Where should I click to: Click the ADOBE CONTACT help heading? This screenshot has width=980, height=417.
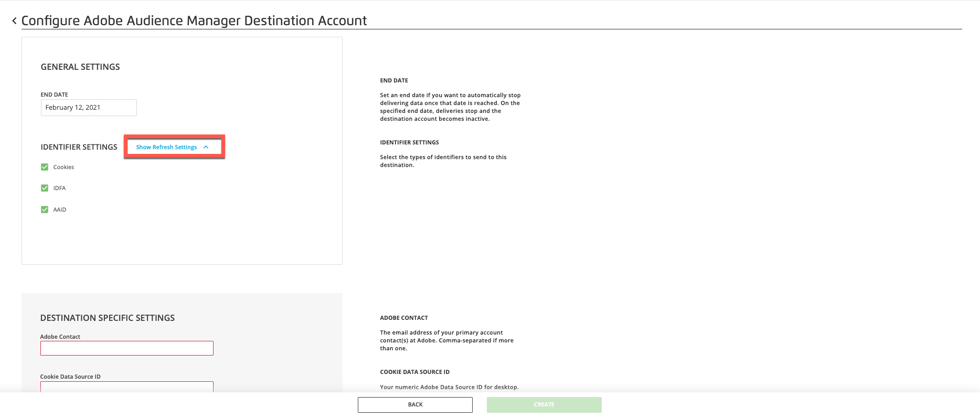[404, 318]
